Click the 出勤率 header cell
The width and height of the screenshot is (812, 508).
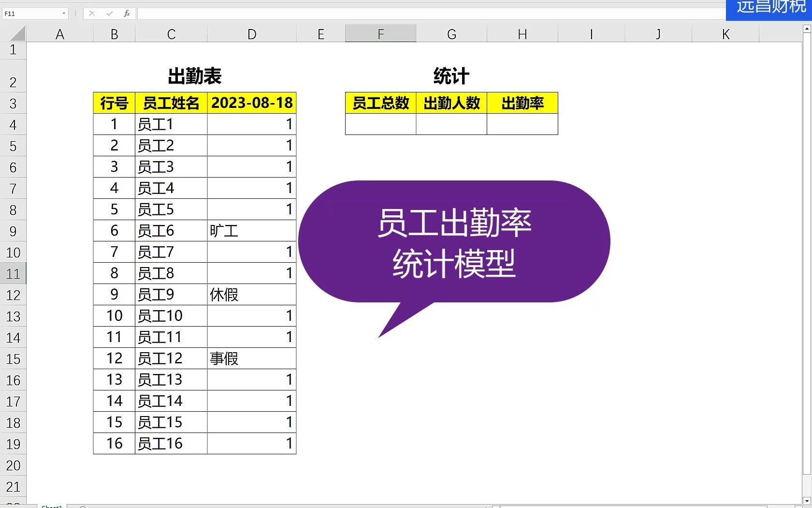click(x=522, y=103)
